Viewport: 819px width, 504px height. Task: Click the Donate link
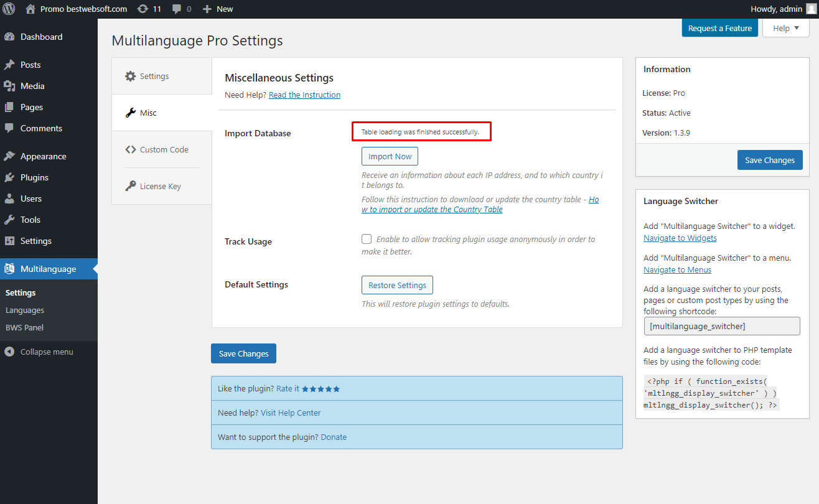(334, 437)
